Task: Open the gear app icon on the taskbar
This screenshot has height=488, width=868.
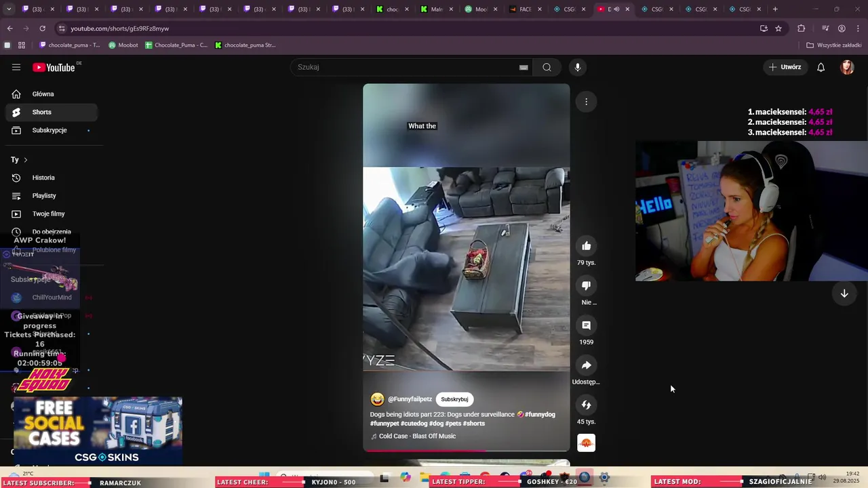Action: 604,477
